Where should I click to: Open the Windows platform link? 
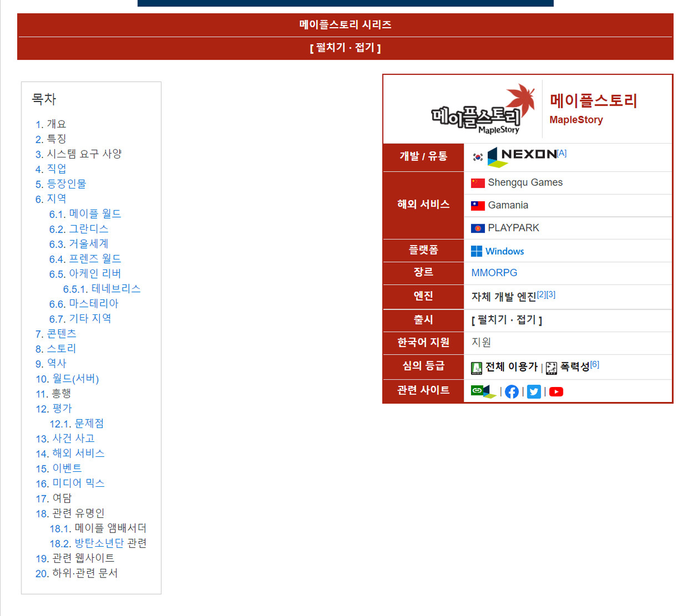(504, 251)
